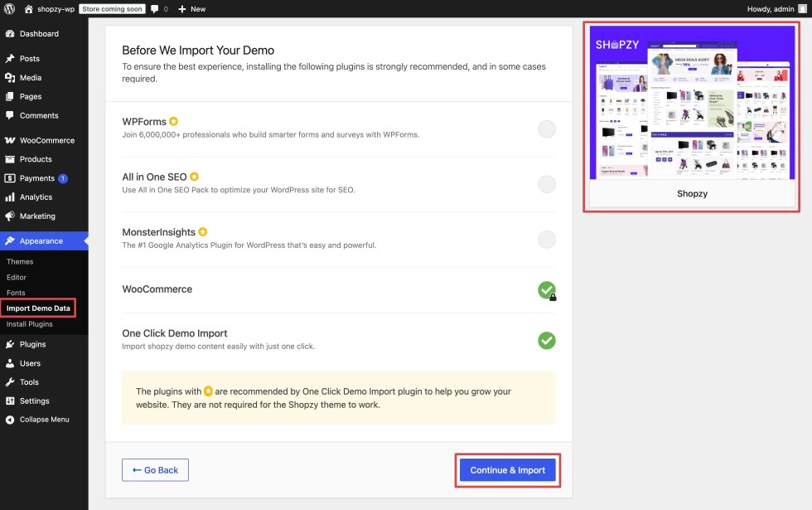Click the Shopzy label under the preview
This screenshot has width=812, height=510.
click(x=692, y=193)
